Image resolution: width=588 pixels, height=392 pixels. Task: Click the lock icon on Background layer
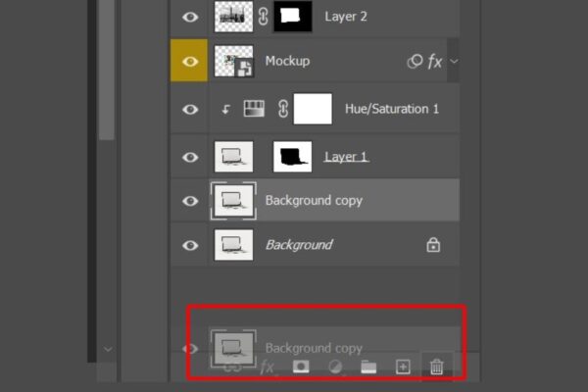click(x=433, y=245)
